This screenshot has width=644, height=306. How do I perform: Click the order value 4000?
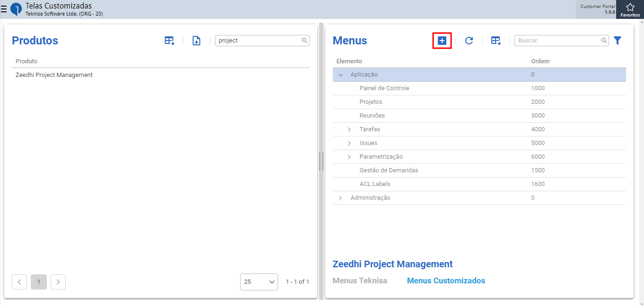tap(538, 129)
